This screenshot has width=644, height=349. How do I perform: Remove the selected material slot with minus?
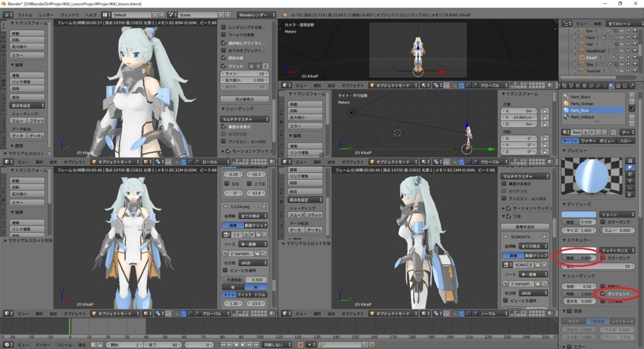coord(631,101)
